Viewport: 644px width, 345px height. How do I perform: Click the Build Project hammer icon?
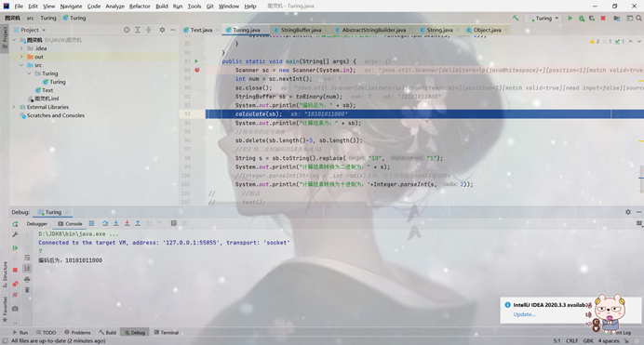[516, 18]
